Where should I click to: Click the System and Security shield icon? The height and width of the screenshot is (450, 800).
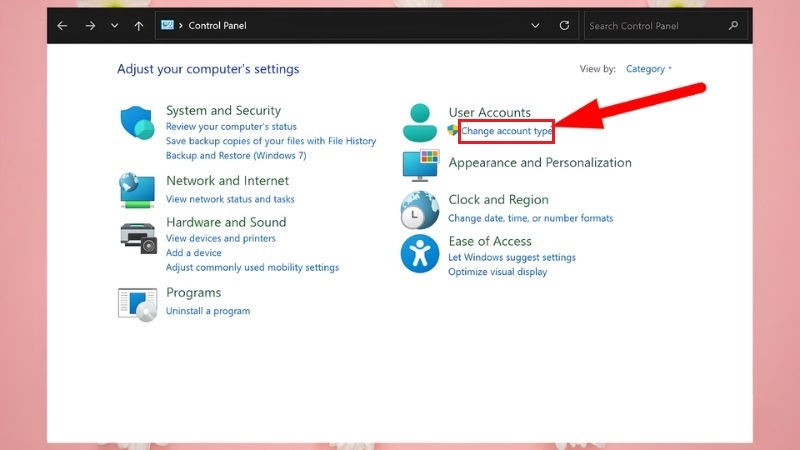click(137, 122)
